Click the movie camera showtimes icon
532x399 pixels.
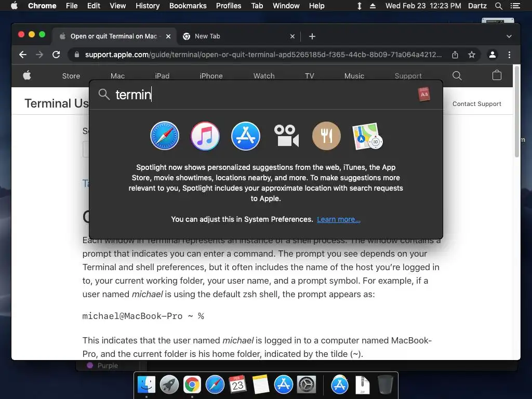(x=286, y=136)
